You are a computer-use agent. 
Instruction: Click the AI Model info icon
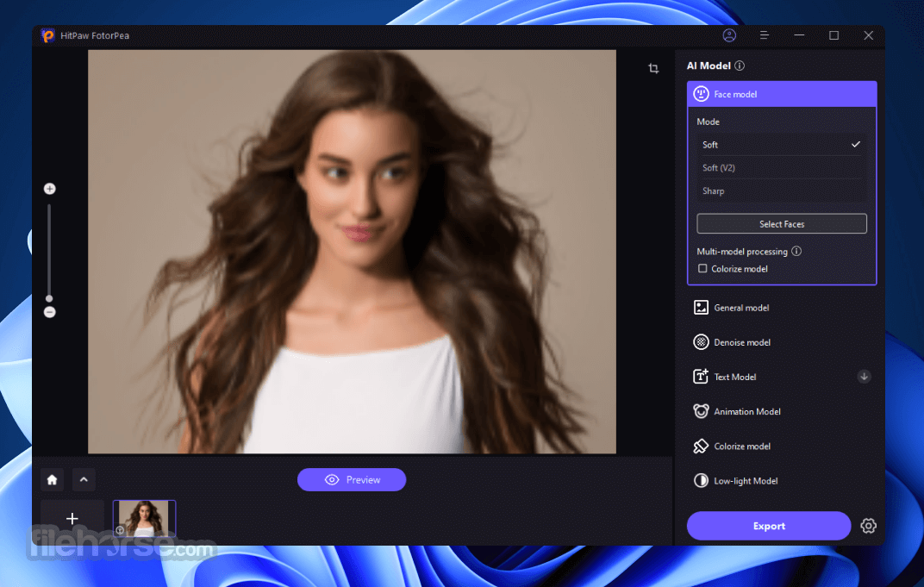pos(740,66)
